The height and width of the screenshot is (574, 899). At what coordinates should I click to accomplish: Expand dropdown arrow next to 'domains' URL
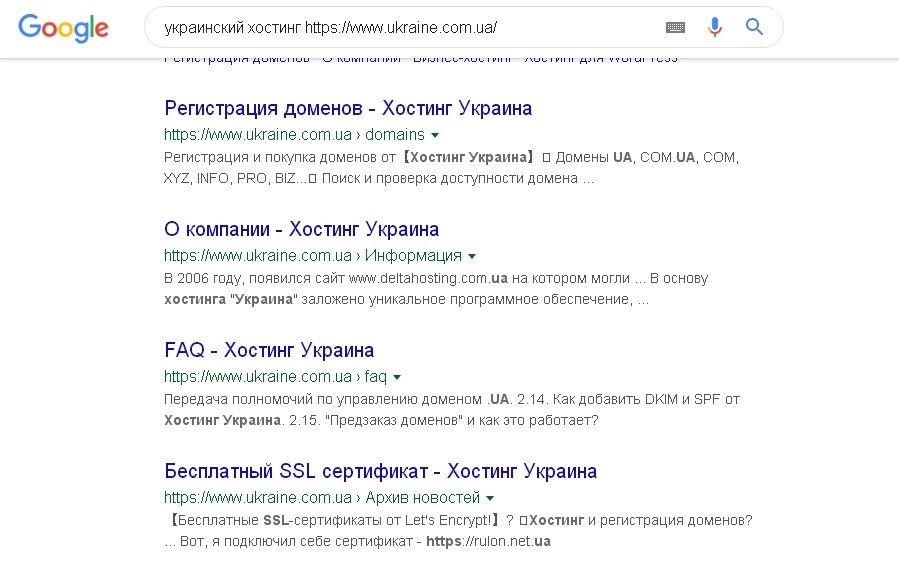[x=435, y=135]
